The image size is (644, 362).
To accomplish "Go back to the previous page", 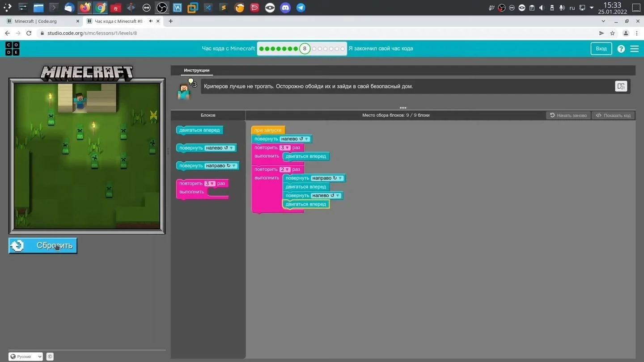I will tap(7, 33).
